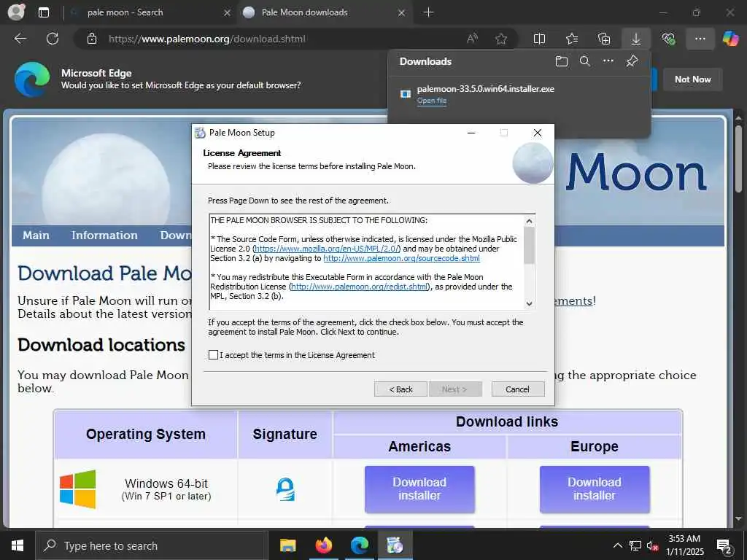This screenshot has width=747, height=560.
Task: Switch to the pale moon - Search tab
Action: (x=125, y=12)
